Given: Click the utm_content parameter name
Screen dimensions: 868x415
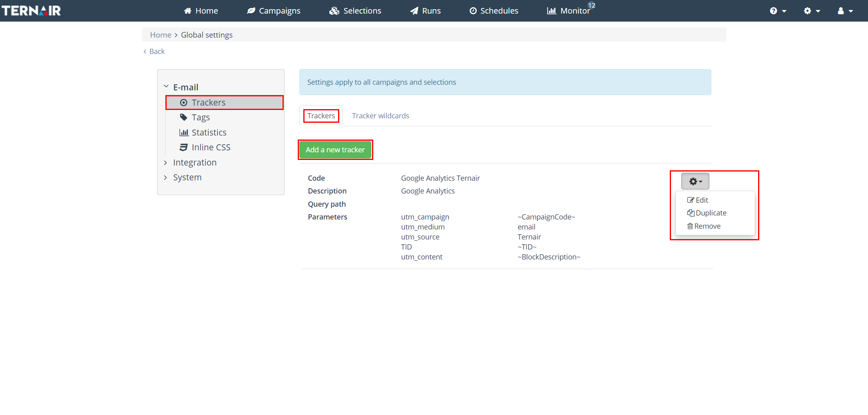Looking at the screenshot, I should (422, 257).
